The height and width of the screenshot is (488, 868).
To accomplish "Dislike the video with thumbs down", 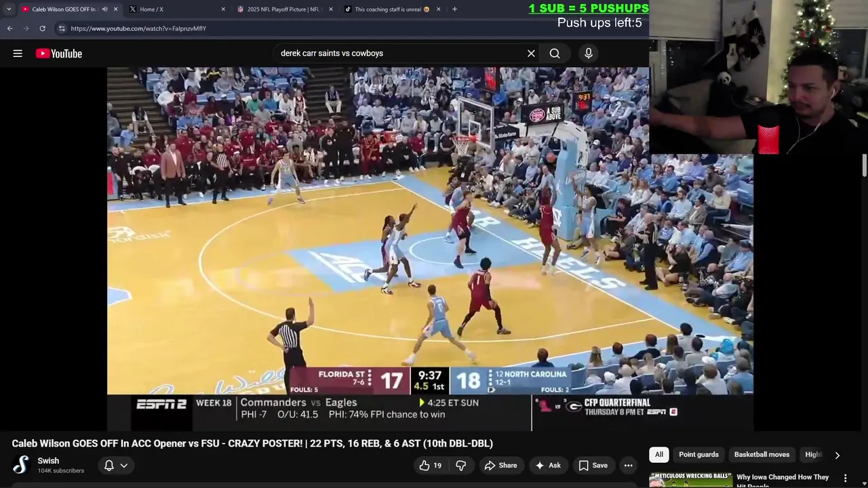I will [461, 466].
